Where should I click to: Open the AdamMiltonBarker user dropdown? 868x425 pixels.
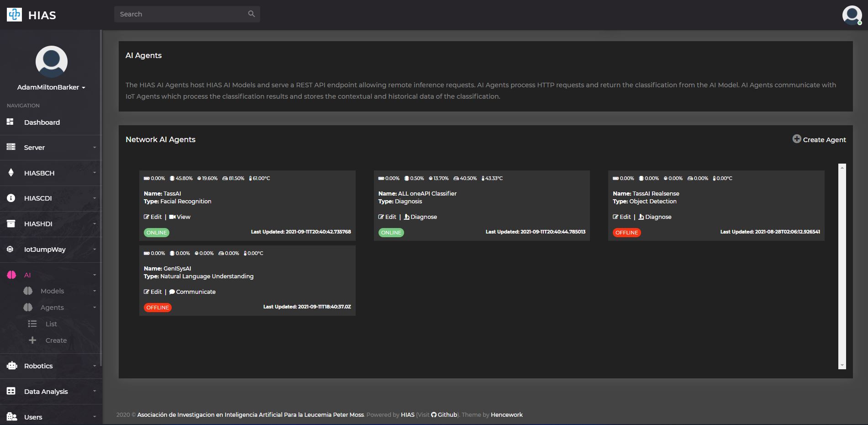(x=51, y=87)
